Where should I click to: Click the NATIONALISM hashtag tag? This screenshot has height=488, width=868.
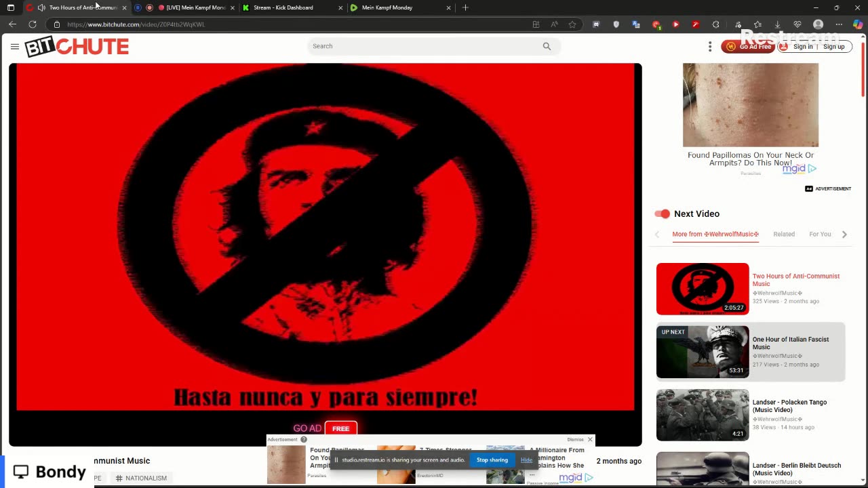tap(141, 479)
